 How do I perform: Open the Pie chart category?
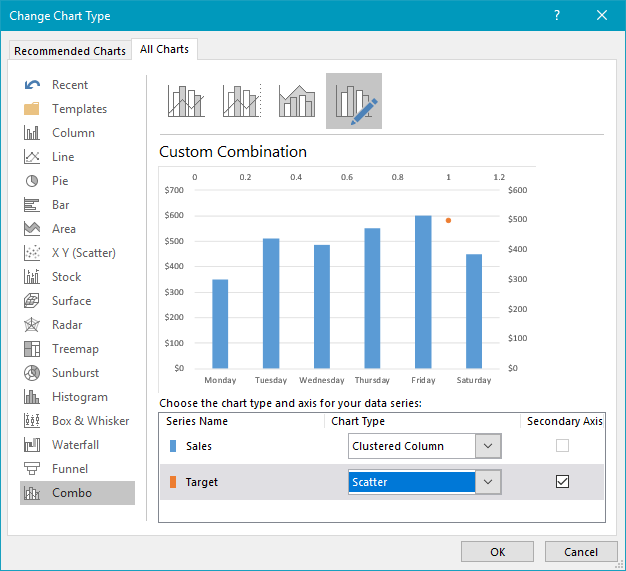(x=60, y=181)
